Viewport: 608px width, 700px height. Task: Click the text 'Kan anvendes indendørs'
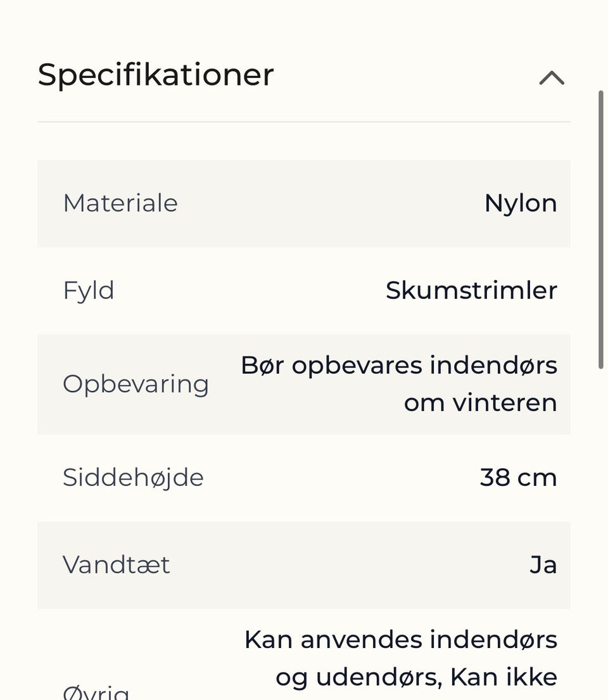pyautogui.click(x=400, y=640)
